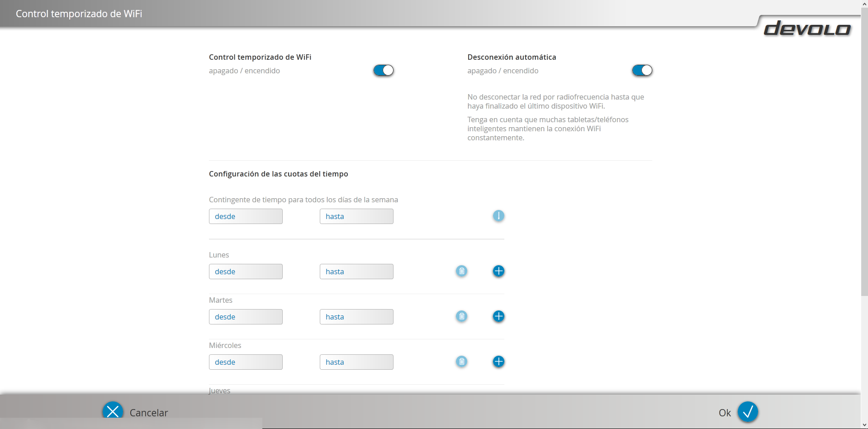This screenshot has width=868, height=429.
Task: Click the 'Control temporizado de WiFi' page title
Action: 79,14
